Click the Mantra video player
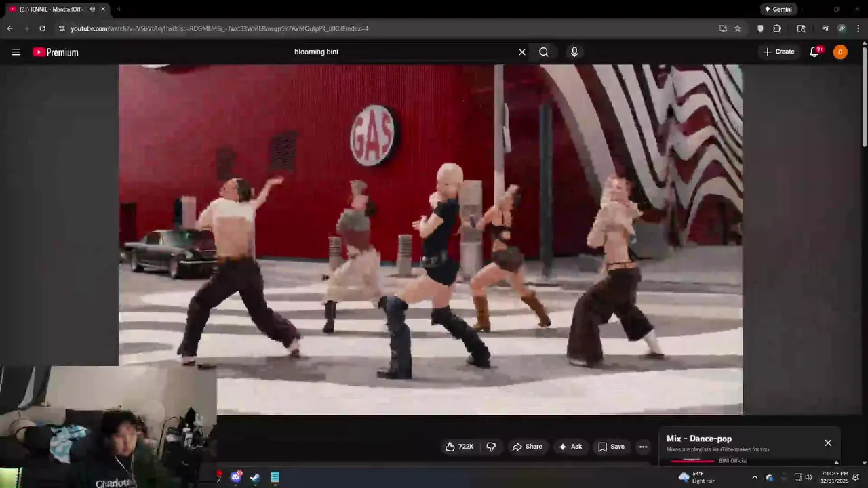This screenshot has height=488, width=868. point(431,239)
